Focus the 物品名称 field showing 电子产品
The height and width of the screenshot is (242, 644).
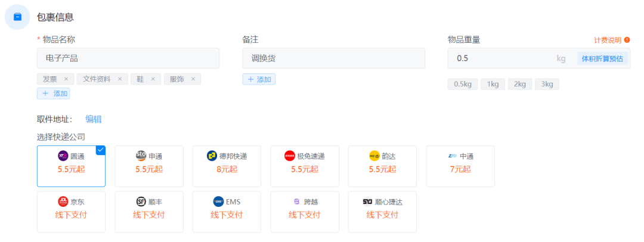pyautogui.click(x=128, y=58)
